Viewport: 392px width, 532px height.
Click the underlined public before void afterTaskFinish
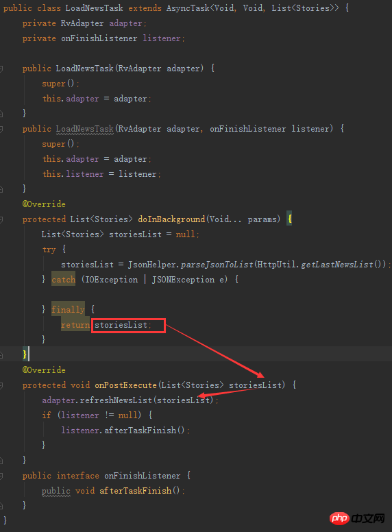pyautogui.click(x=56, y=491)
